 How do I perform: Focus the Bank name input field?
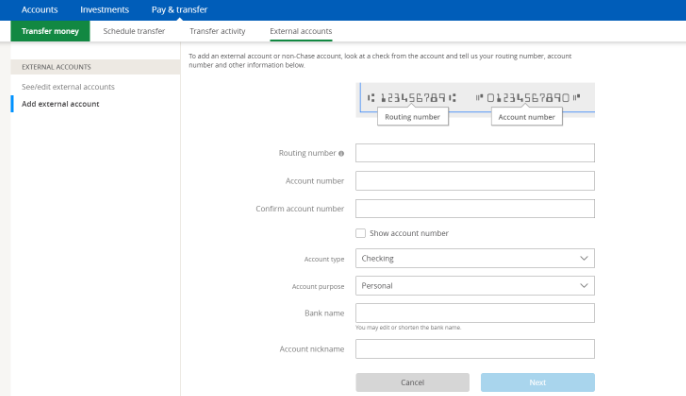[475, 313]
